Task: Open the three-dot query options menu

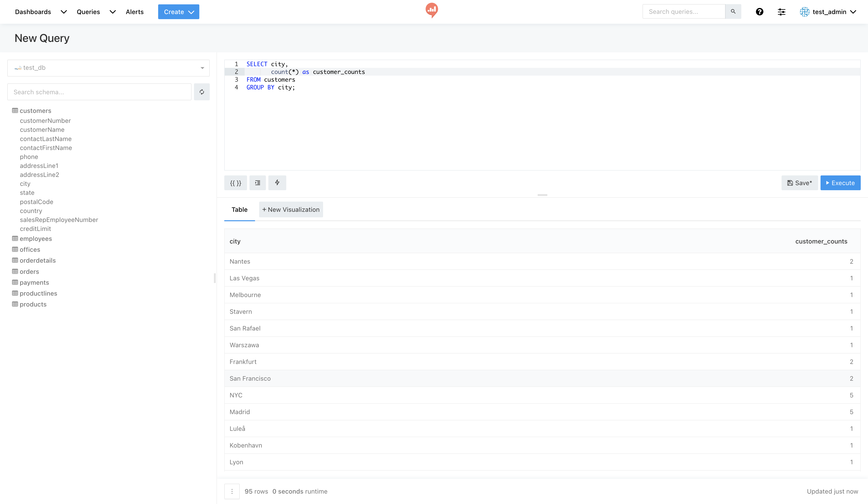Action: click(x=232, y=491)
